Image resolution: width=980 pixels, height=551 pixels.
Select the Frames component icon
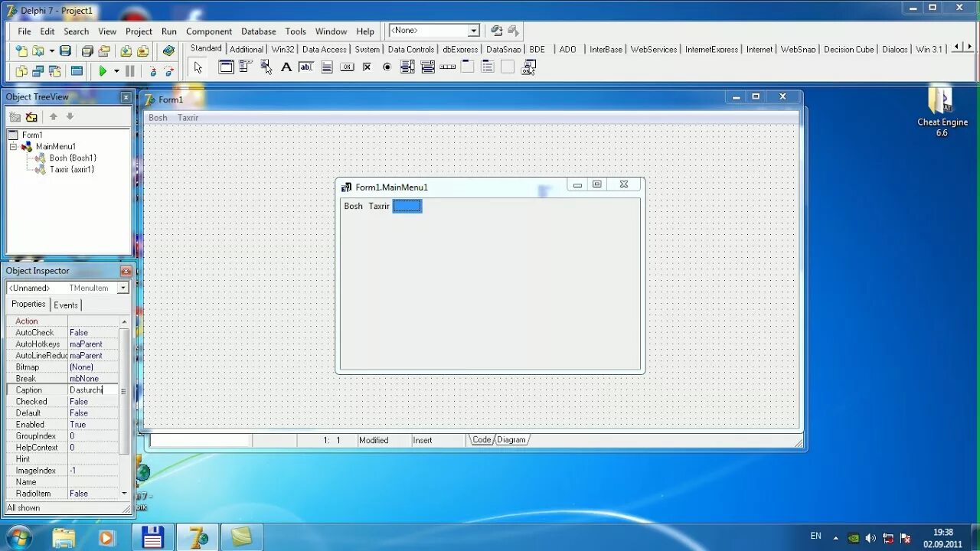click(x=226, y=67)
